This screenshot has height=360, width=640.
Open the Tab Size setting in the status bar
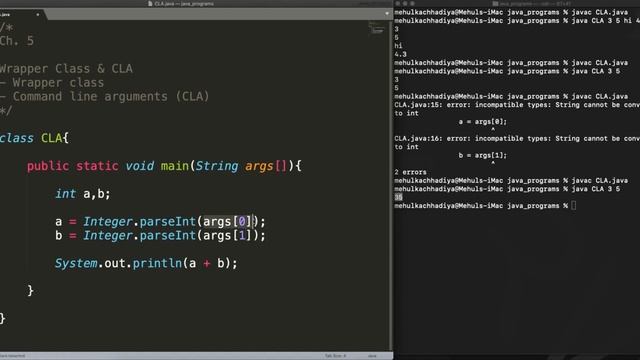[x=335, y=356]
